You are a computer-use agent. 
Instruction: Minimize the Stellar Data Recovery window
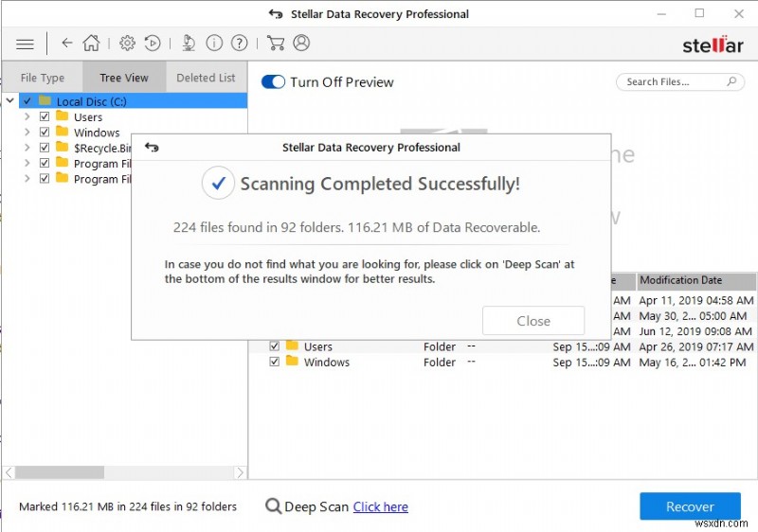[x=661, y=14]
